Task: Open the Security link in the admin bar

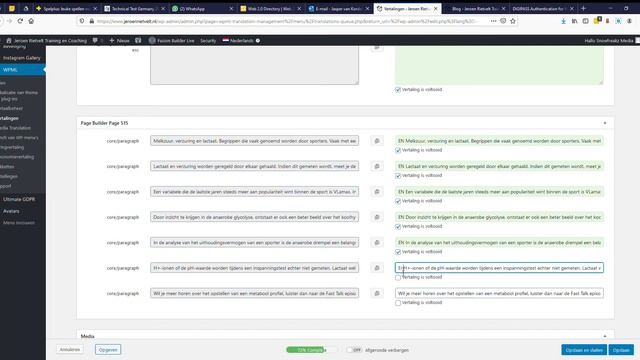Action: (208, 40)
